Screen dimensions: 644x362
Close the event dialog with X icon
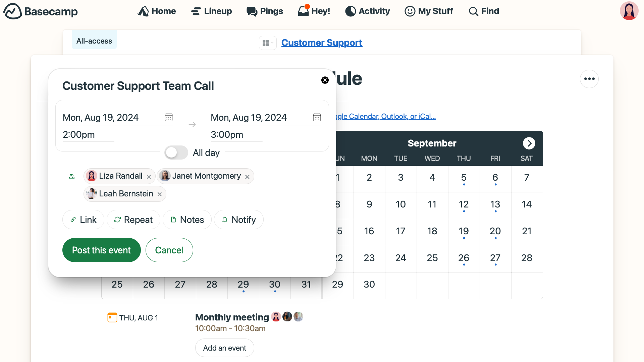point(325,80)
